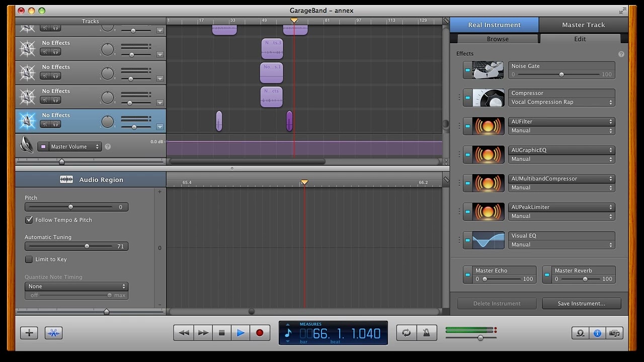Toggle the cycle region button
The width and height of the screenshot is (644, 362).
click(407, 333)
